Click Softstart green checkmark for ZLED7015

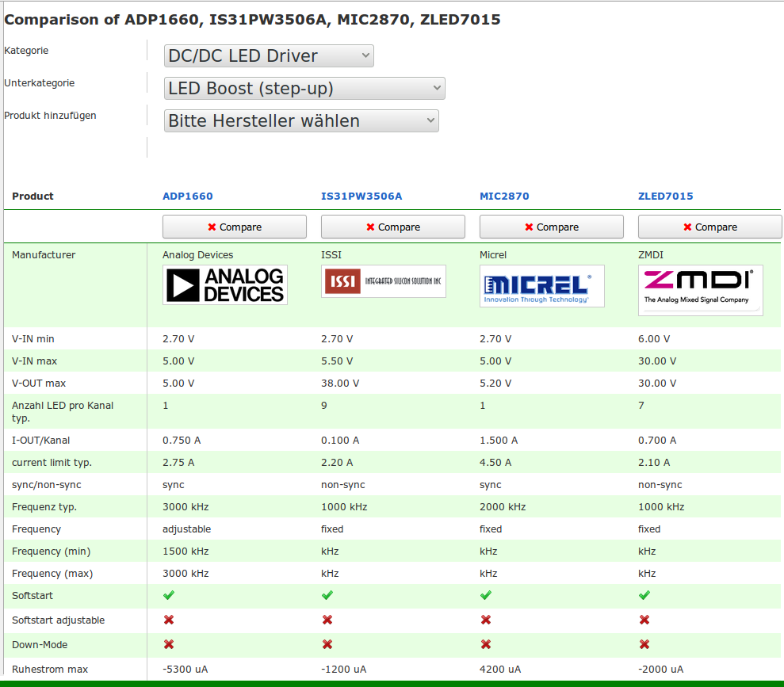(x=644, y=595)
